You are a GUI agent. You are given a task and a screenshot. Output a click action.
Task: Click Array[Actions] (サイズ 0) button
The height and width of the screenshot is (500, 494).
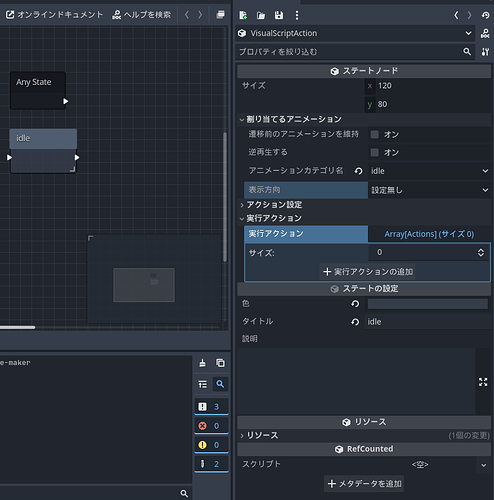point(429,234)
